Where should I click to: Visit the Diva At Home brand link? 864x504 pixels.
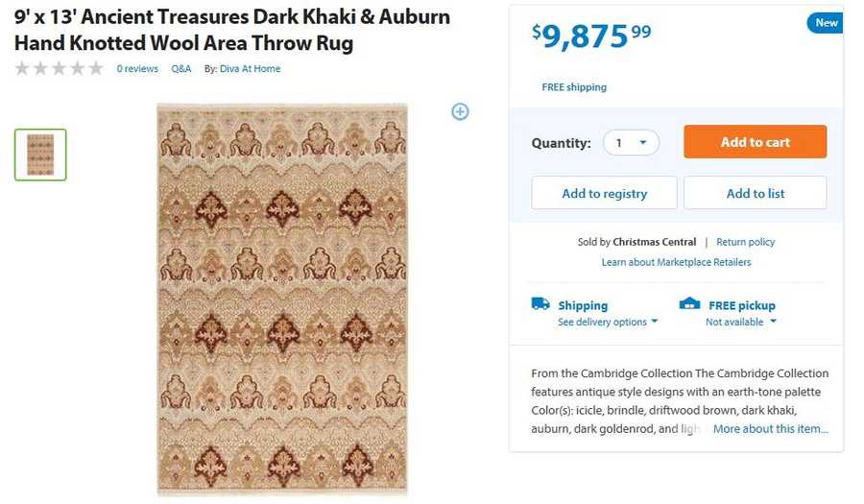(250, 69)
